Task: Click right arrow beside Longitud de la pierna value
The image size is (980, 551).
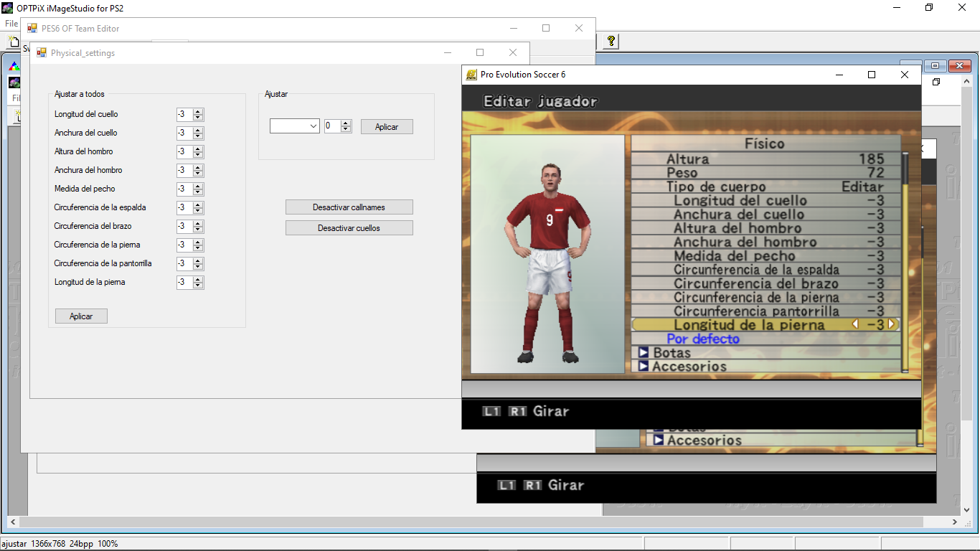Action: pos(892,324)
